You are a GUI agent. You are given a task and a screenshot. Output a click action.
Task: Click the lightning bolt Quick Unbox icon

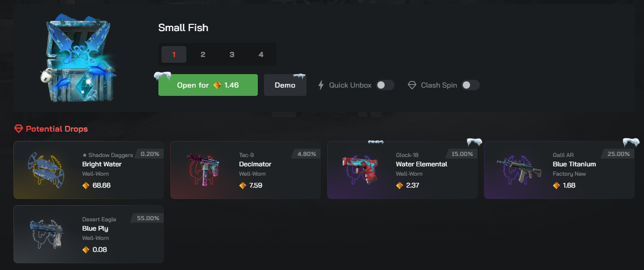[321, 85]
